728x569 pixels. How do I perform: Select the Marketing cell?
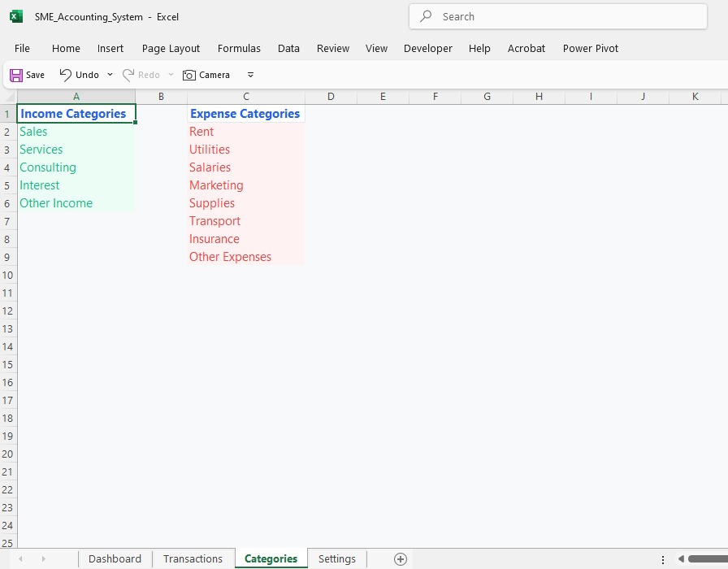pos(246,185)
